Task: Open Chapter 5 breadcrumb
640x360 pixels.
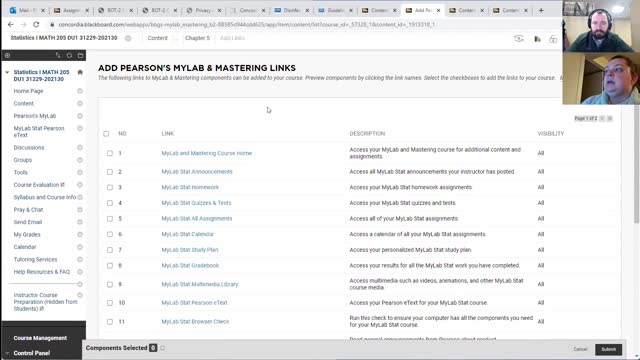Action: 197,38
